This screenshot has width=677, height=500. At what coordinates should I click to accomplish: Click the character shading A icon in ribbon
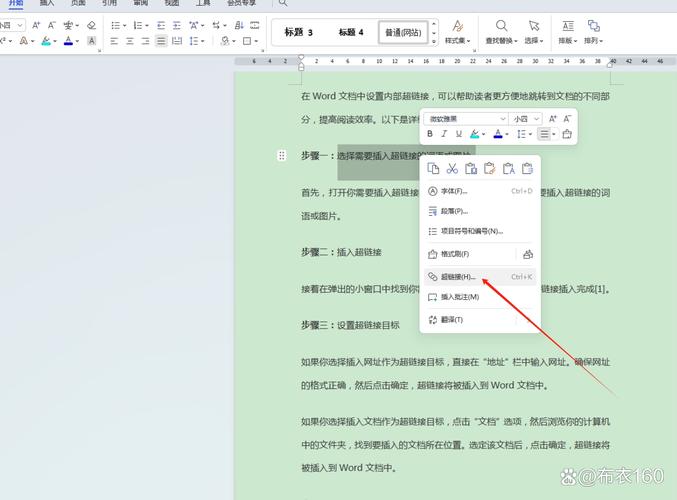(92, 41)
